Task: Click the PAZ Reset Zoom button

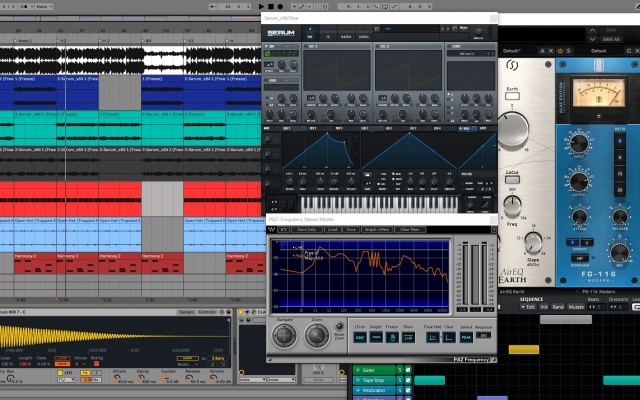Action: (339, 326)
